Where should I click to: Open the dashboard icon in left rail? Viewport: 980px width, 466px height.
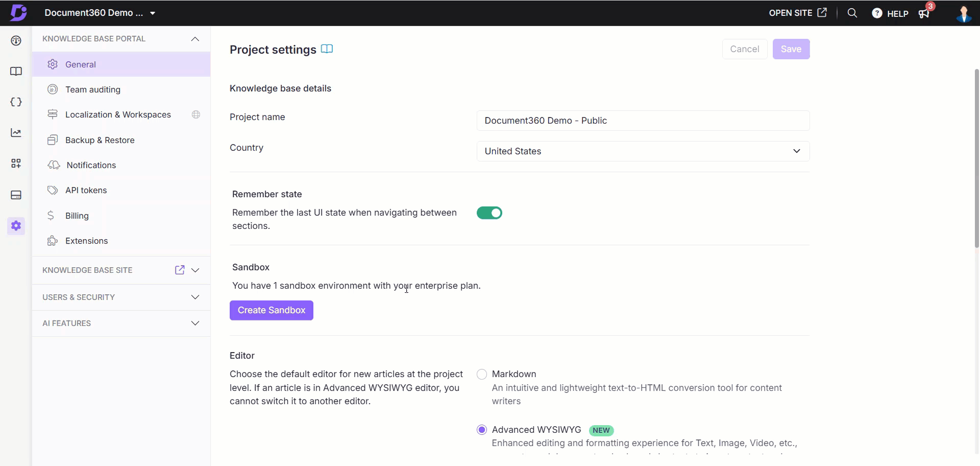click(x=16, y=41)
